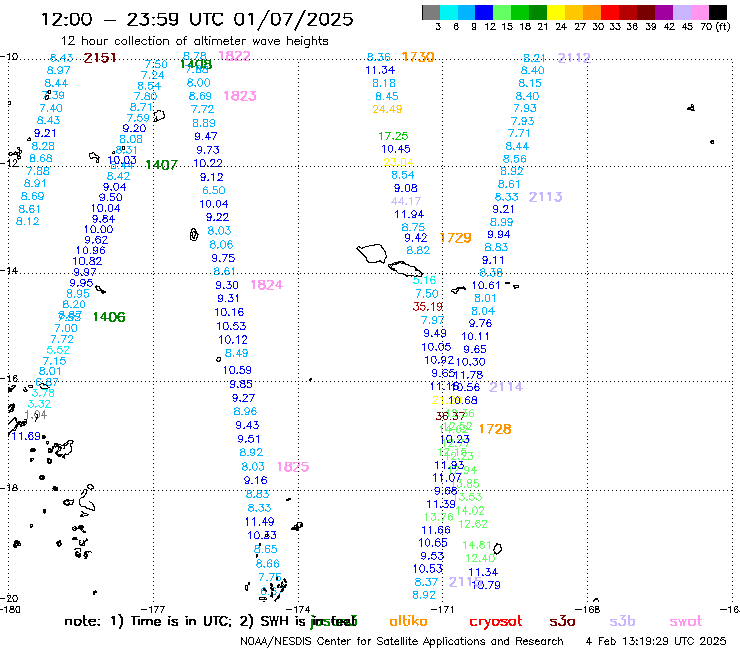Screen dimensions: 740x650
Task: Click the wave height value '6.50'
Action: 214,190
